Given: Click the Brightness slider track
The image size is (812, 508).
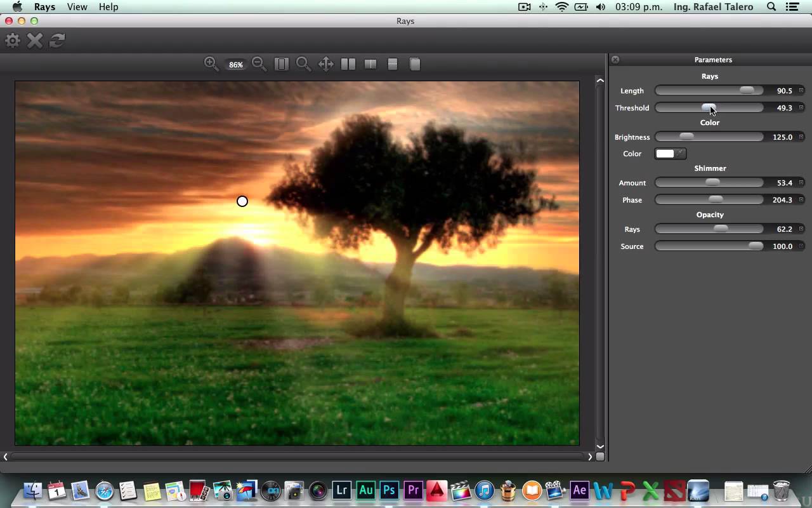Looking at the screenshot, I should (709, 137).
